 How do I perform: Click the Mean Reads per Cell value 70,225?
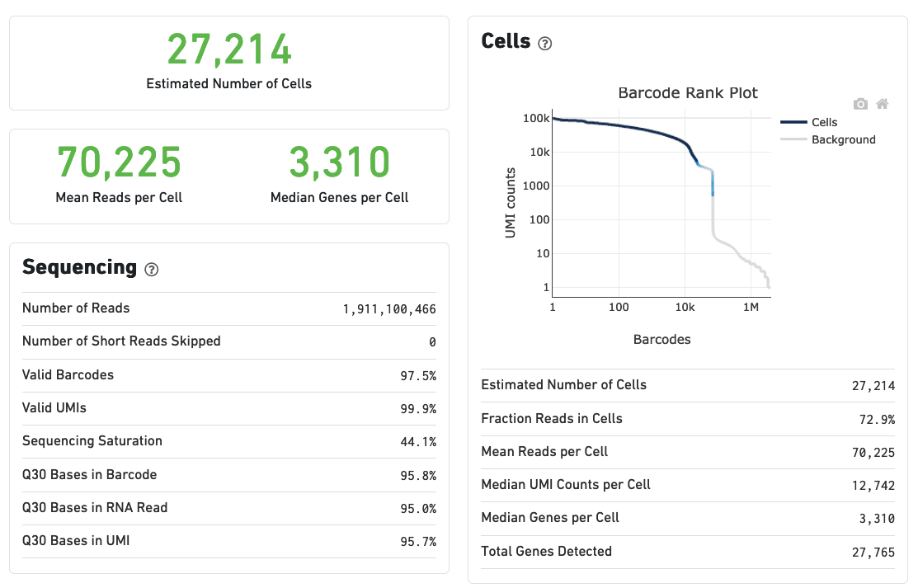pyautogui.click(x=118, y=163)
